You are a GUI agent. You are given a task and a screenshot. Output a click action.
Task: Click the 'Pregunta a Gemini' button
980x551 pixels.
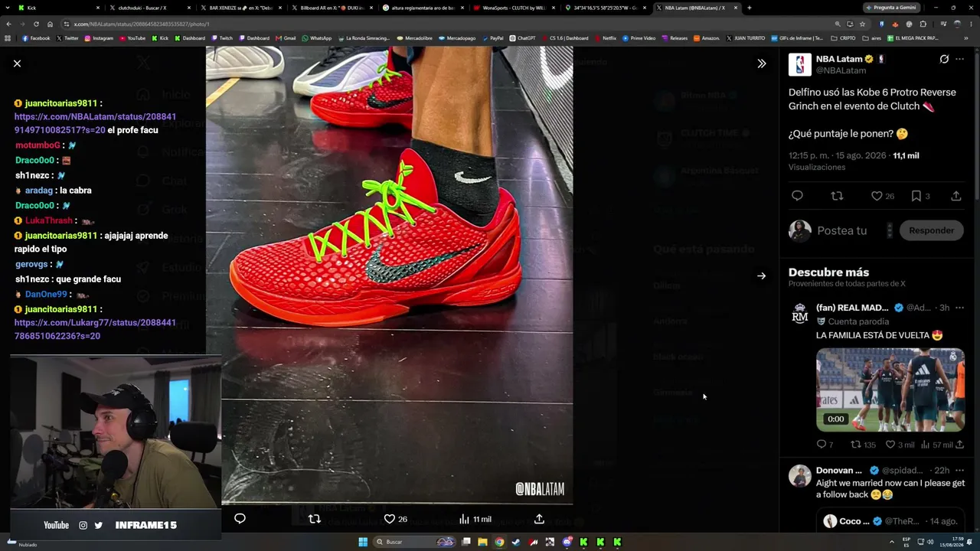point(890,8)
